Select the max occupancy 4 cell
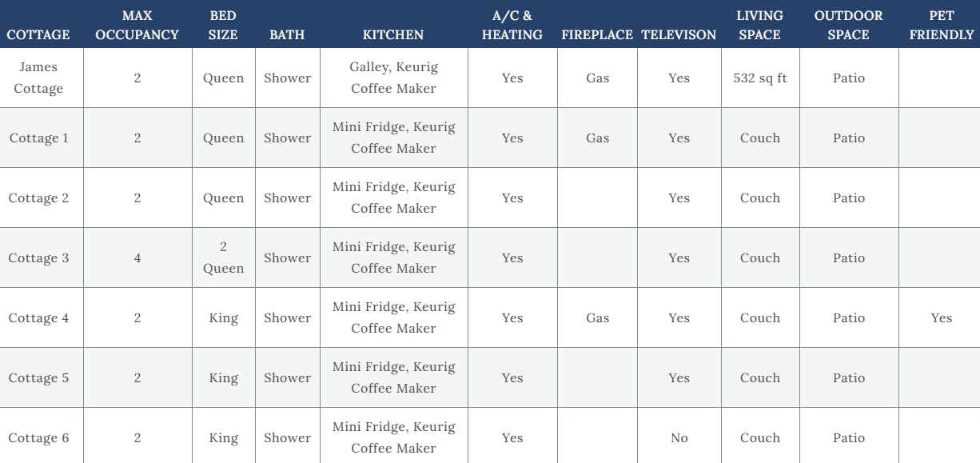 (x=137, y=257)
